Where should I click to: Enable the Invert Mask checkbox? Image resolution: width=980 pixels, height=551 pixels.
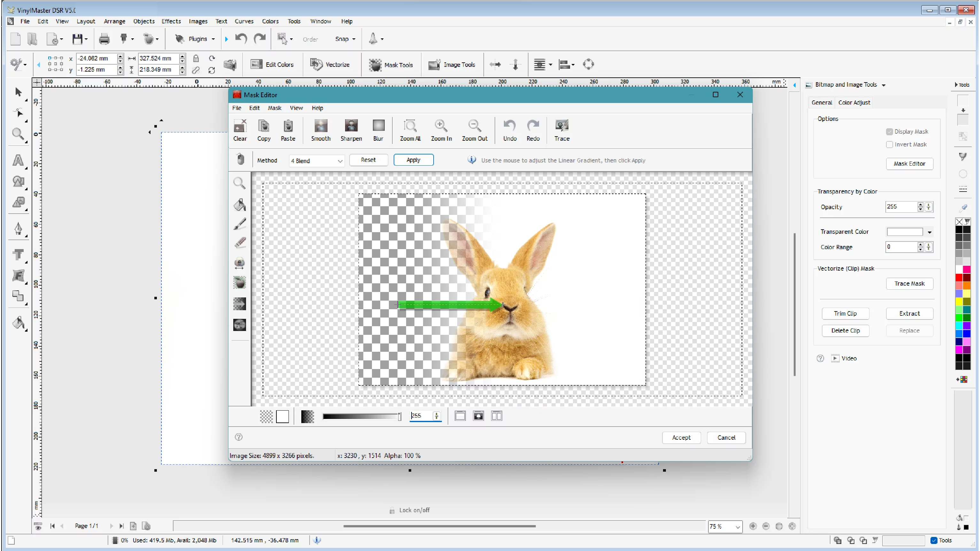pos(889,144)
